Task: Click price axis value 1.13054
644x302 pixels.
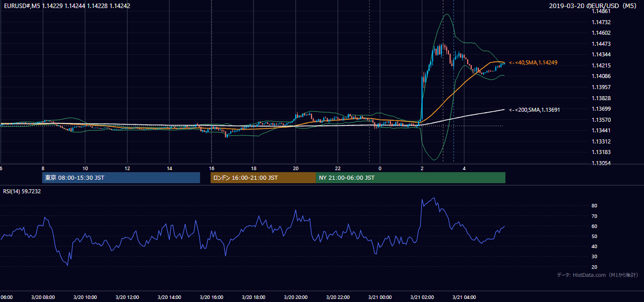Action: pyautogui.click(x=602, y=163)
